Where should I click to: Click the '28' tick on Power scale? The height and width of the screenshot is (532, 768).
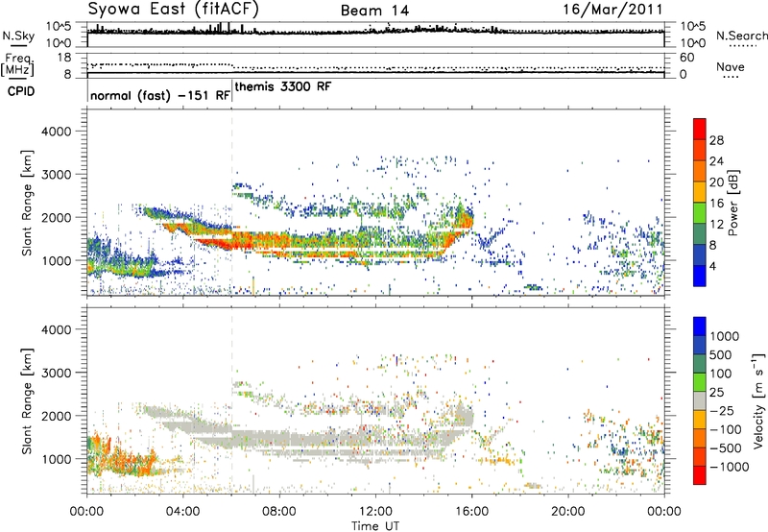[716, 140]
